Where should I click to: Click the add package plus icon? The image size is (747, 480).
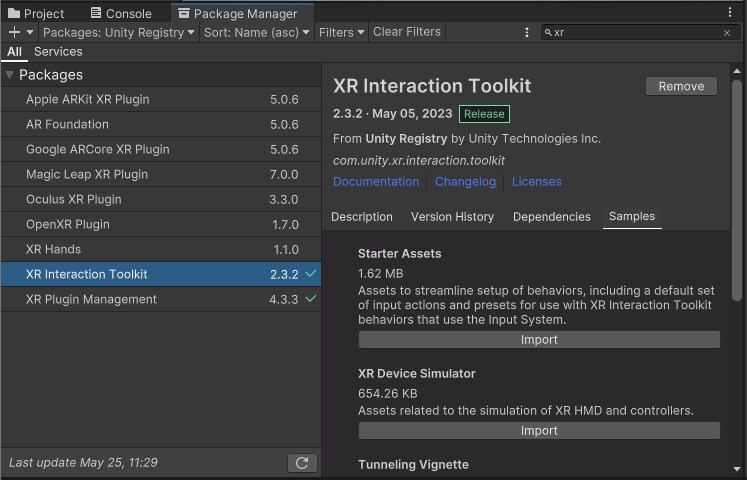click(x=14, y=32)
